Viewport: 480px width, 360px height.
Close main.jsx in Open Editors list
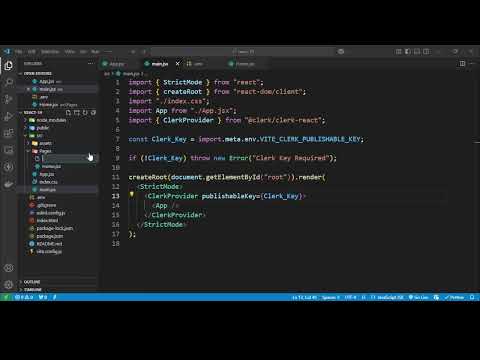click(x=28, y=89)
